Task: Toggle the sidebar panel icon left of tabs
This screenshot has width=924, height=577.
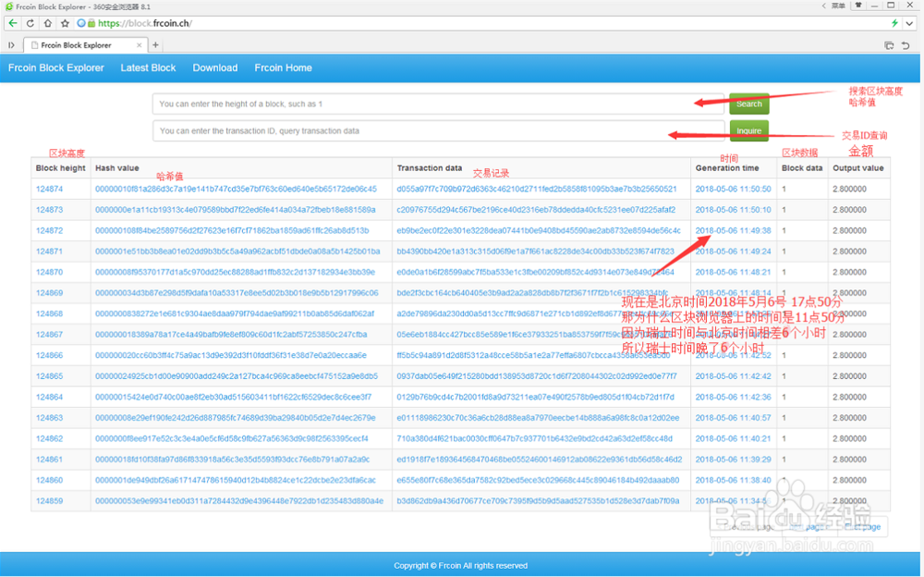Action: (11, 44)
